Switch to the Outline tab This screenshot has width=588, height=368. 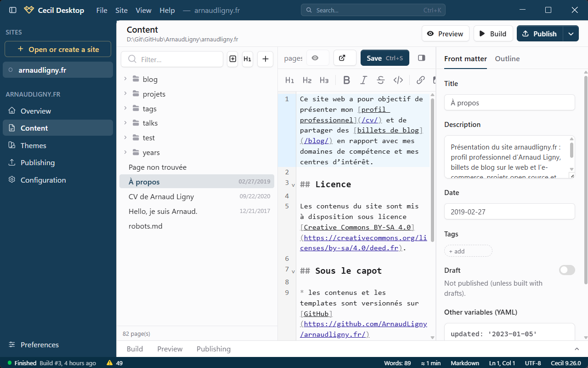coord(507,58)
